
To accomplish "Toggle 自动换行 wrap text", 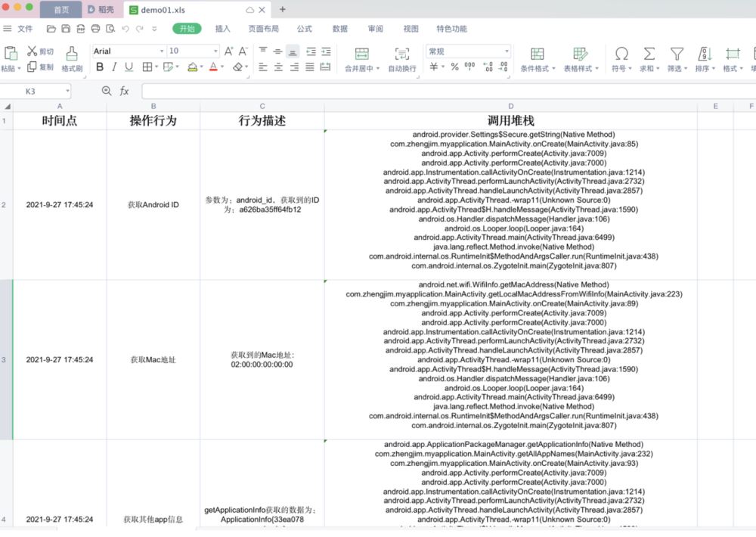I will pyautogui.click(x=402, y=59).
